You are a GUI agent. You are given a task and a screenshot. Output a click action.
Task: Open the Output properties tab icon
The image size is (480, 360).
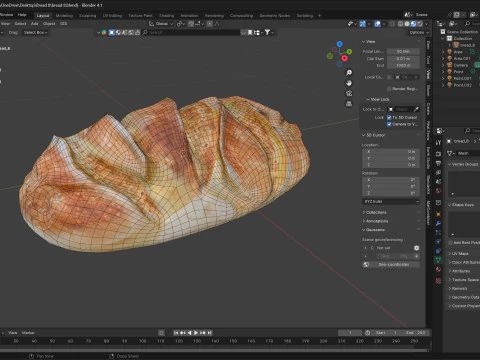point(438,163)
